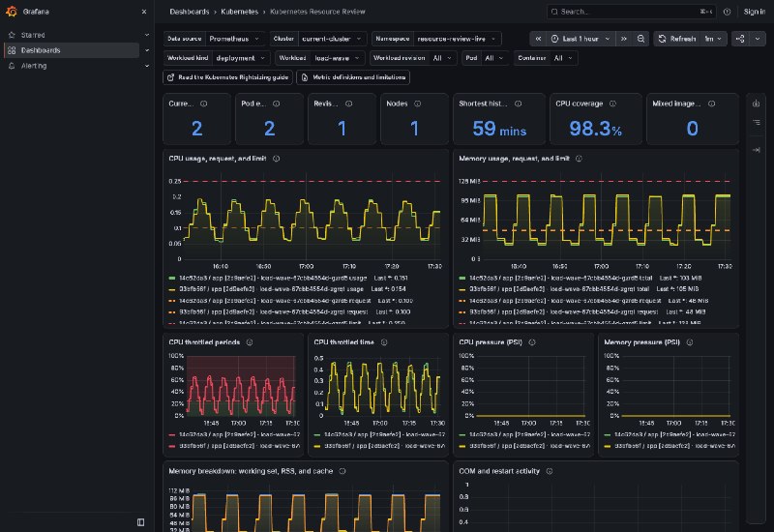Click the 59 mins shortest history value
The height and width of the screenshot is (532, 774).
pos(499,129)
